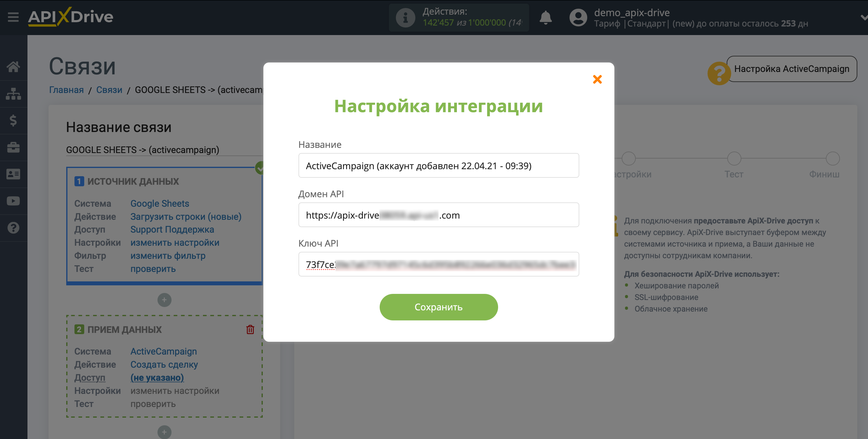
Task: Open the home sidebar icon
Action: [13, 67]
